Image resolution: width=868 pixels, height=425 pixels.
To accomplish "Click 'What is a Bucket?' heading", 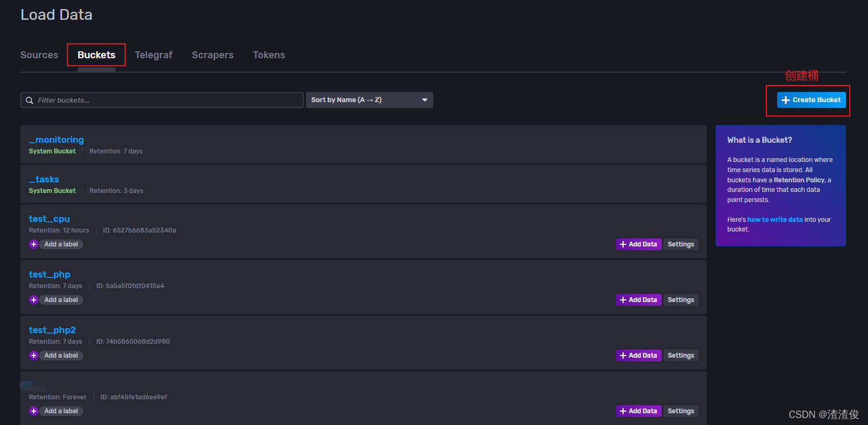I will click(x=759, y=140).
